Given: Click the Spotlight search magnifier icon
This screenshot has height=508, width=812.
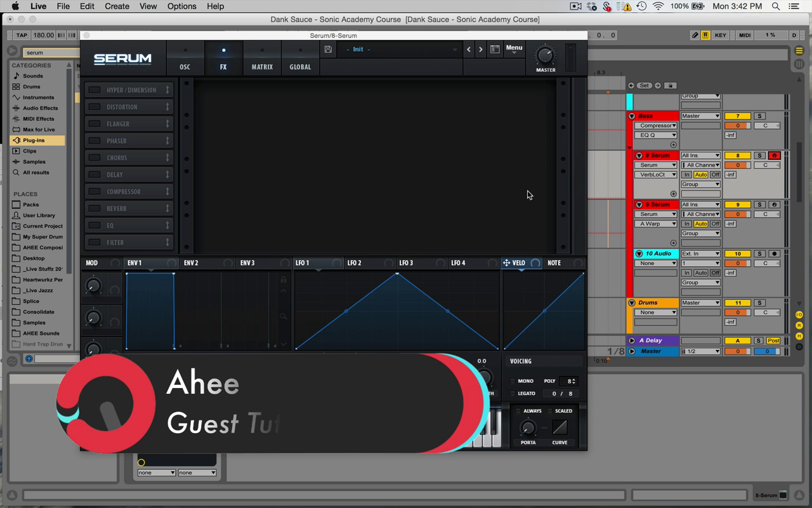Looking at the screenshot, I should pos(776,6).
